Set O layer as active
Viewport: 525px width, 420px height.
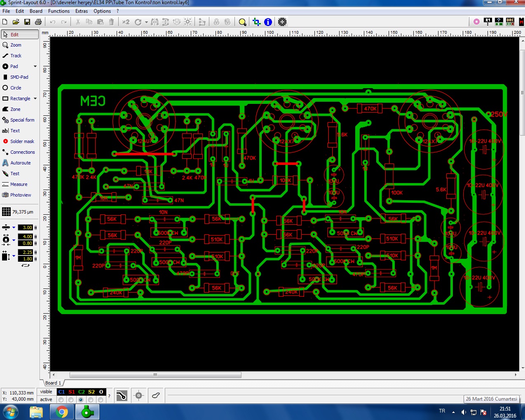coord(101,400)
